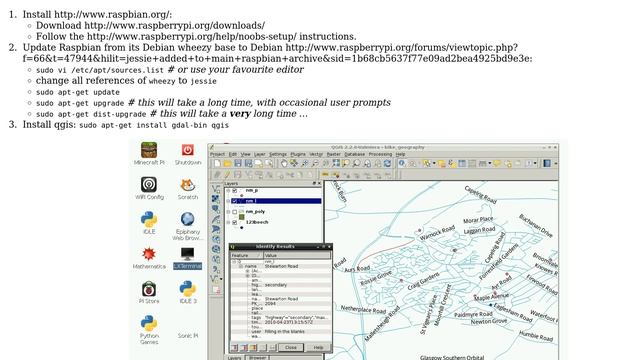640x360 pixels.
Task: Open the Raster menu
Action: 333,154
